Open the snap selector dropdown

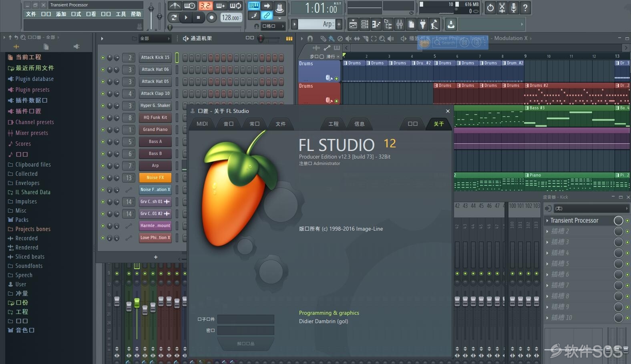pos(273,26)
